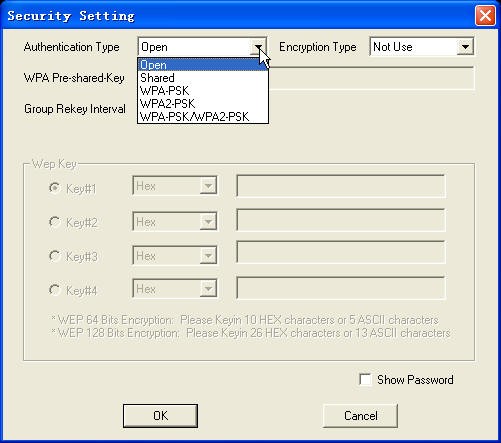The width and height of the screenshot is (501, 443).
Task: Focus the Key#1 WEP key text field
Action: coord(341,186)
